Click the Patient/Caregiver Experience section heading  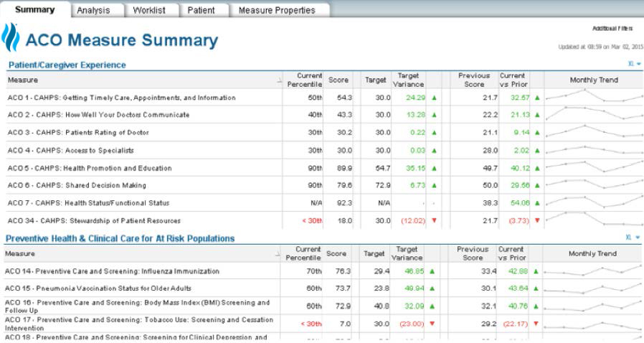(x=67, y=65)
